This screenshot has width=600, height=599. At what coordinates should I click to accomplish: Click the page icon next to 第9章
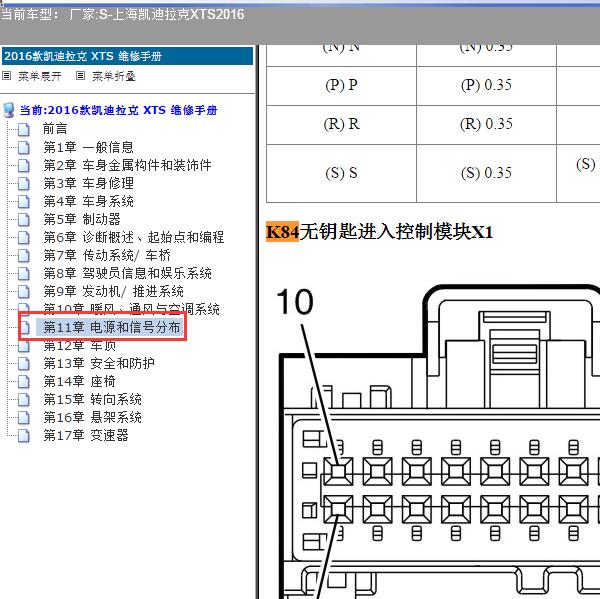click(x=24, y=291)
